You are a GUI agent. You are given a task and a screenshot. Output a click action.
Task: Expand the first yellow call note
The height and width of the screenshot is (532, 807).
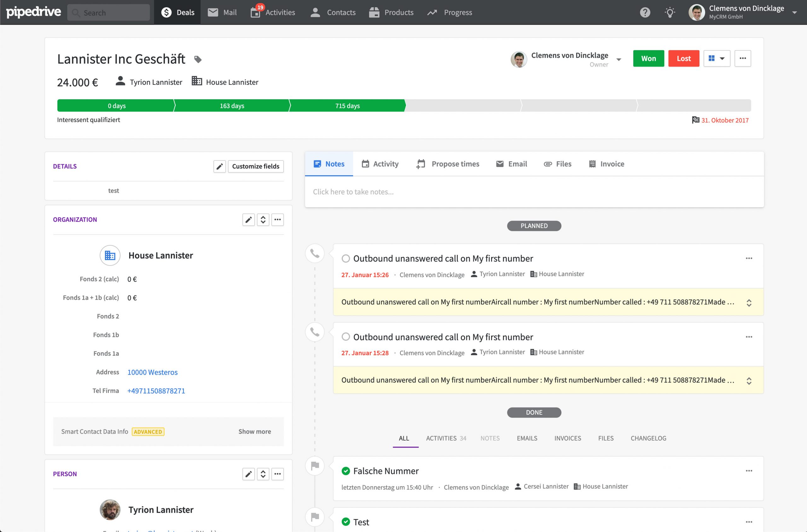coord(749,303)
